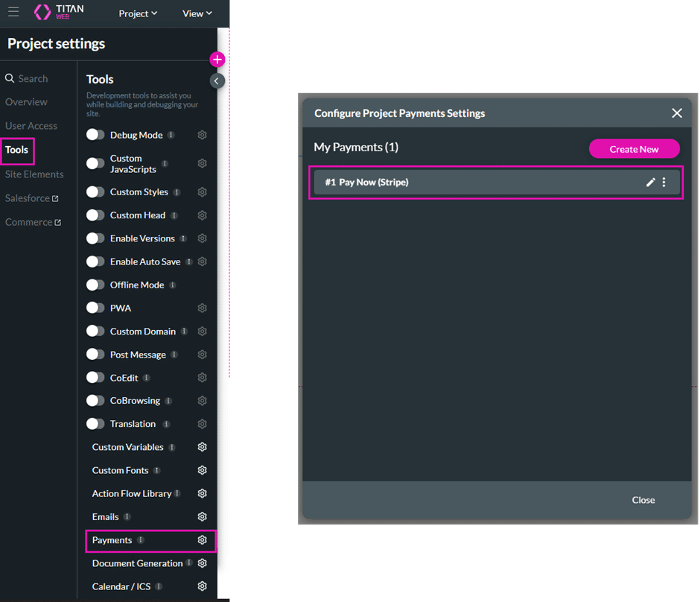Viewport: 700px width, 602px height.
Task: Toggle Offline Mode switch
Action: tap(95, 285)
